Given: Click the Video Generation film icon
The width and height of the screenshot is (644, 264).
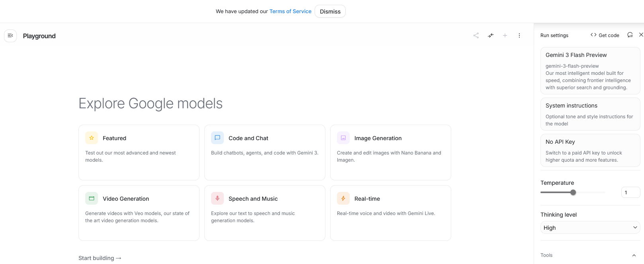Looking at the screenshot, I should point(92,198).
